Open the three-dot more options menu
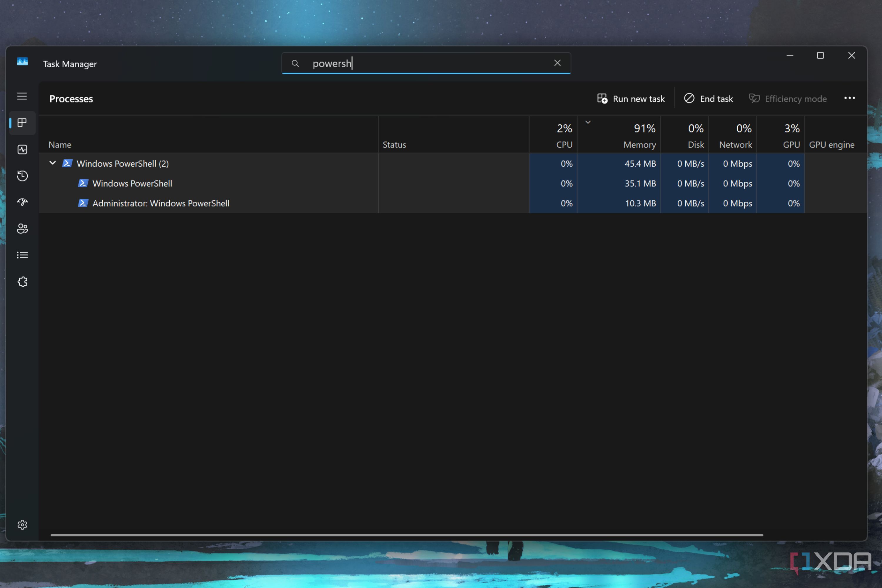Screen dimensions: 882x588 849,98
